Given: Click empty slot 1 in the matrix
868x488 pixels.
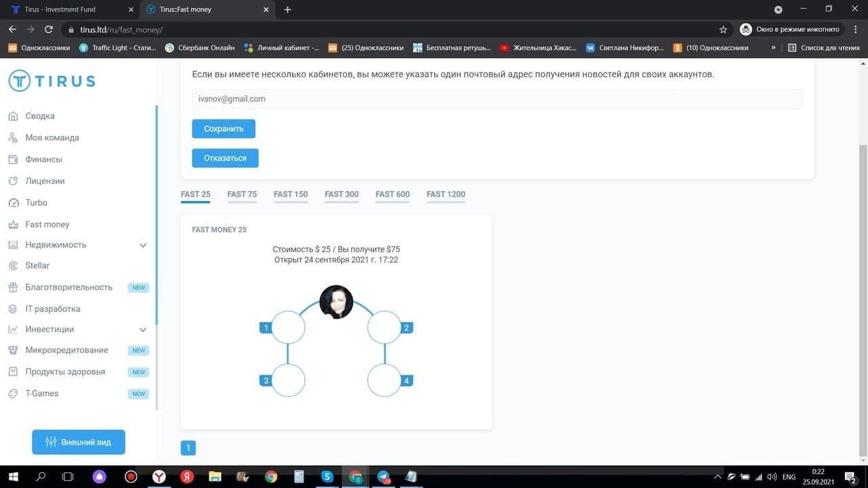Looking at the screenshot, I should pos(288,328).
